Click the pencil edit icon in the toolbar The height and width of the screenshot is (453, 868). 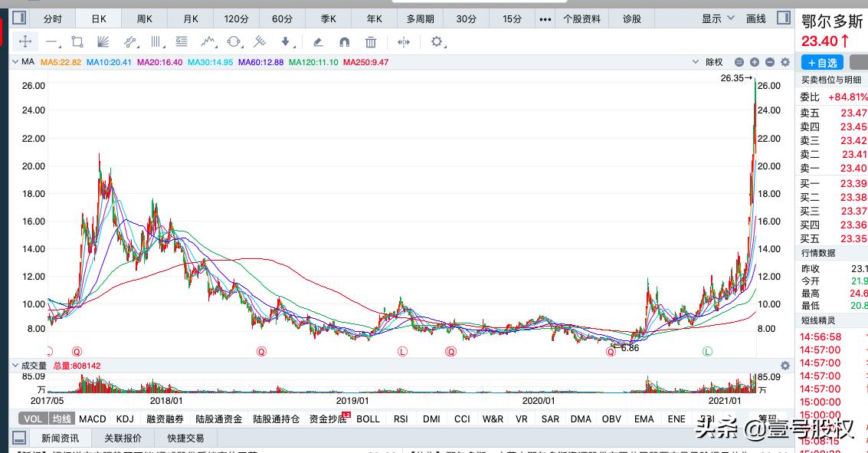pyautogui.click(x=318, y=42)
